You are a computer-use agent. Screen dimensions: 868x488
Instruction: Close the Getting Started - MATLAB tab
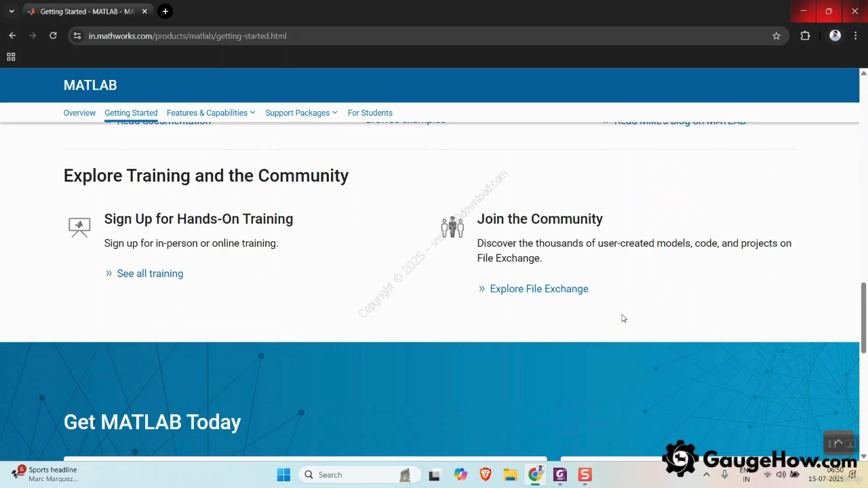point(144,12)
